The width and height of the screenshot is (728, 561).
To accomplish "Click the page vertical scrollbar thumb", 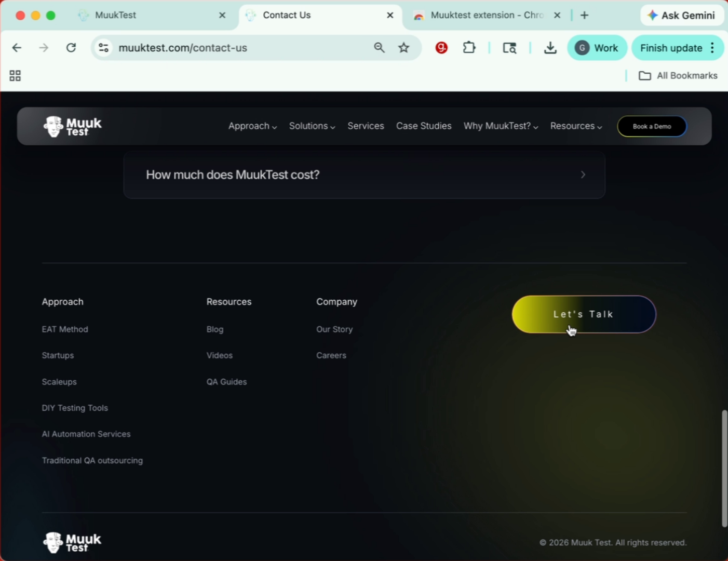I will 724,469.
